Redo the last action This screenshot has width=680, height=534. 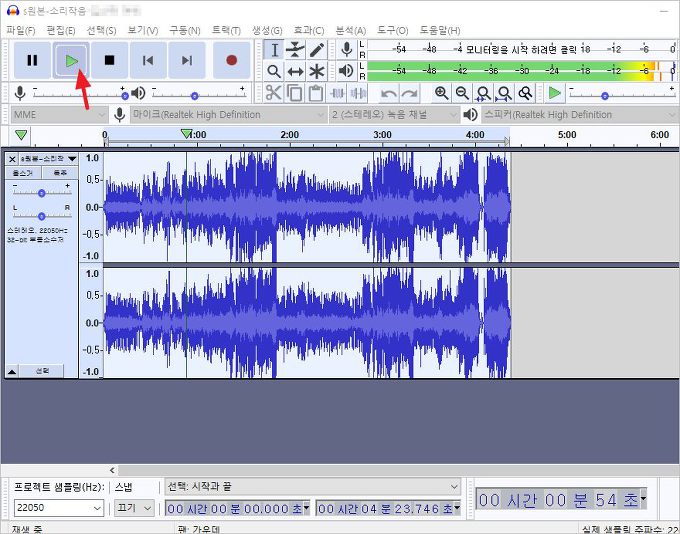[x=409, y=93]
